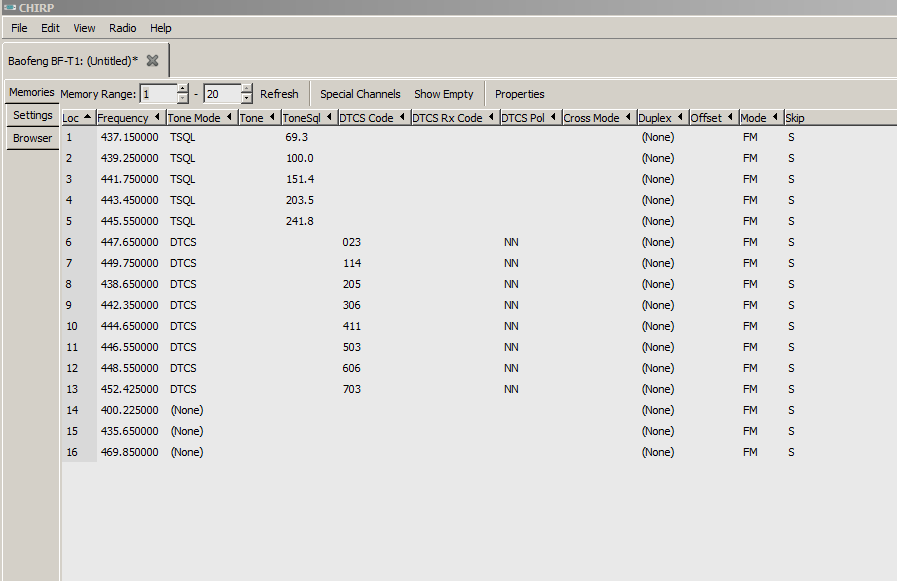897x581 pixels.
Task: Open the Properties button
Action: pos(520,94)
